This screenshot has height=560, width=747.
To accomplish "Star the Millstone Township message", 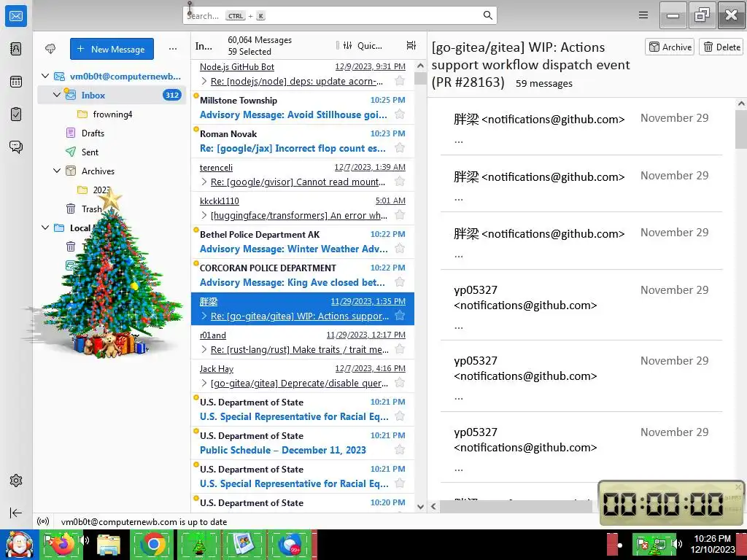I will [x=400, y=114].
